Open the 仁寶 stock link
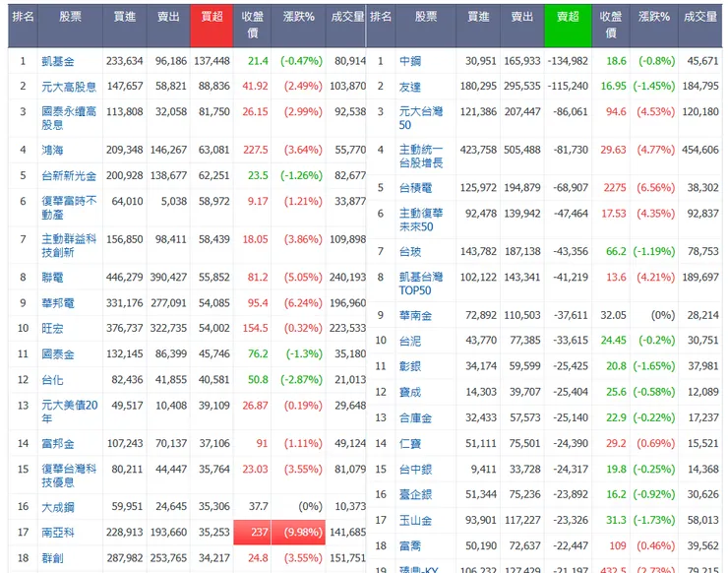 pyautogui.click(x=410, y=444)
